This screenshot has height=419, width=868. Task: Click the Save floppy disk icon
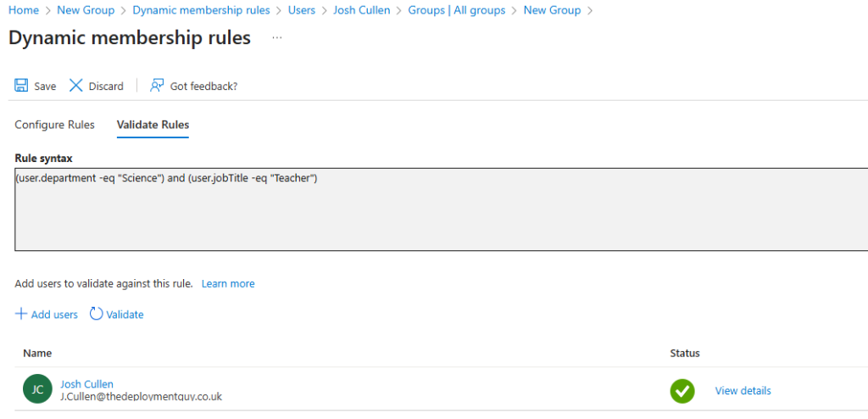[21, 86]
